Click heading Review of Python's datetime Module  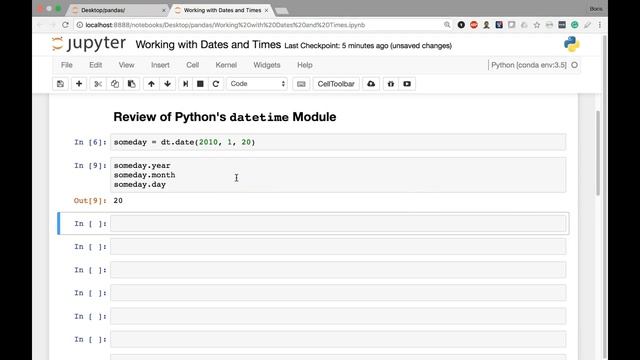[224, 117]
